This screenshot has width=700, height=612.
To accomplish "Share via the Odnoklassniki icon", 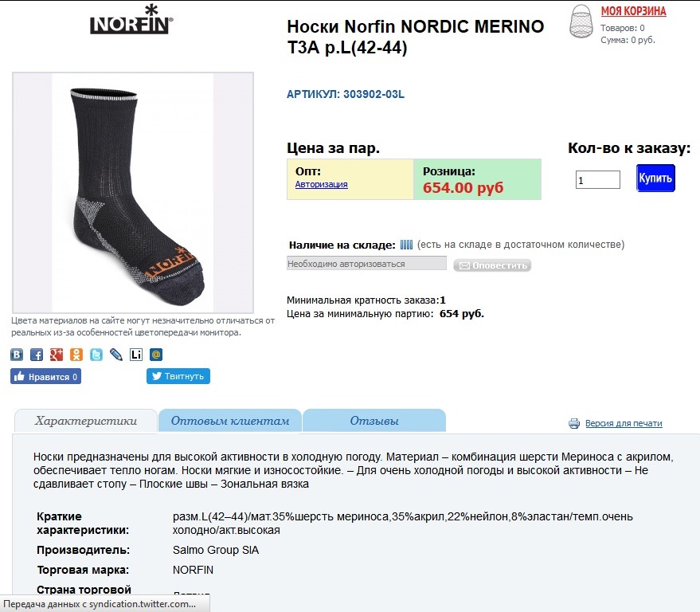I will pyautogui.click(x=76, y=355).
